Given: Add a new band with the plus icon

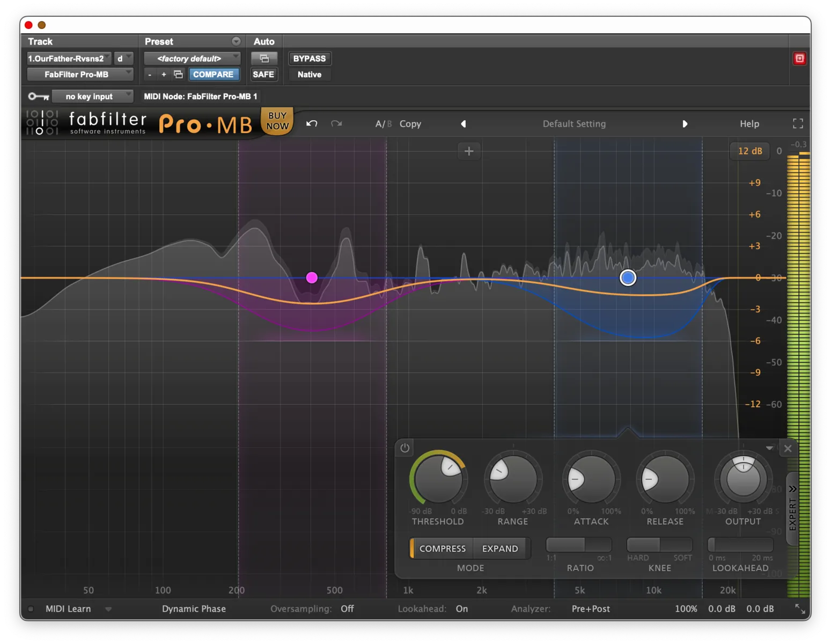Looking at the screenshot, I should tap(469, 151).
